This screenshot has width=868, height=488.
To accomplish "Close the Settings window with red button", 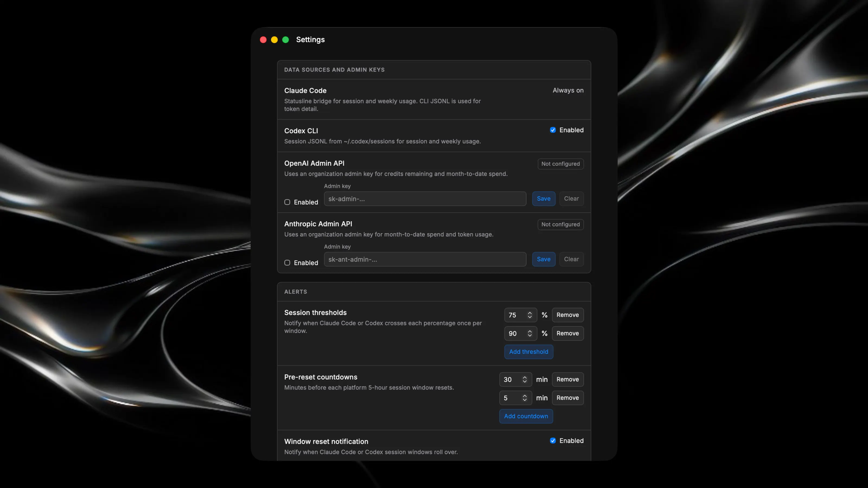I will point(263,40).
